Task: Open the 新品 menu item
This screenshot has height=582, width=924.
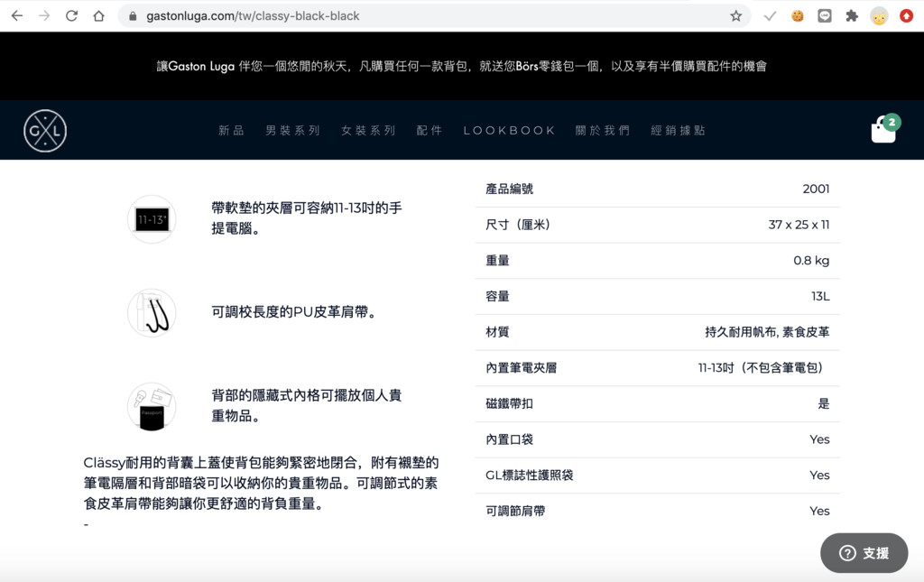Action: [x=231, y=130]
